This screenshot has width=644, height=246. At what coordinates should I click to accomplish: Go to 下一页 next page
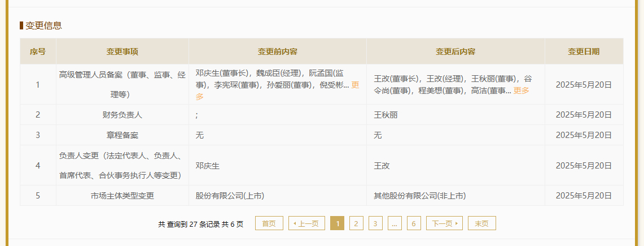point(444,223)
